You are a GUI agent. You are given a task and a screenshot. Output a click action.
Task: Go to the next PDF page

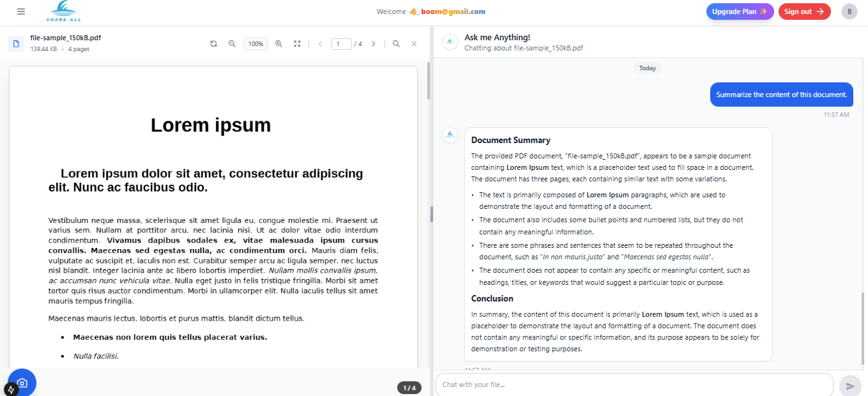[x=374, y=44]
